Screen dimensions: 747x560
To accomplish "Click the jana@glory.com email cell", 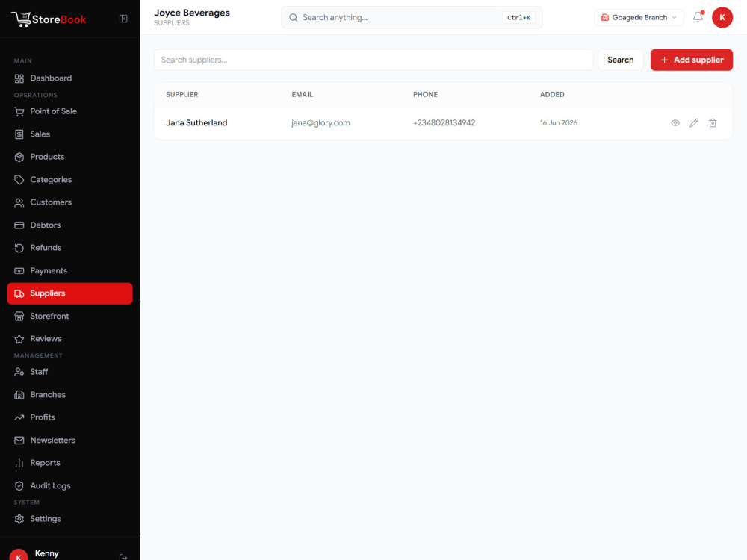I will [x=320, y=123].
